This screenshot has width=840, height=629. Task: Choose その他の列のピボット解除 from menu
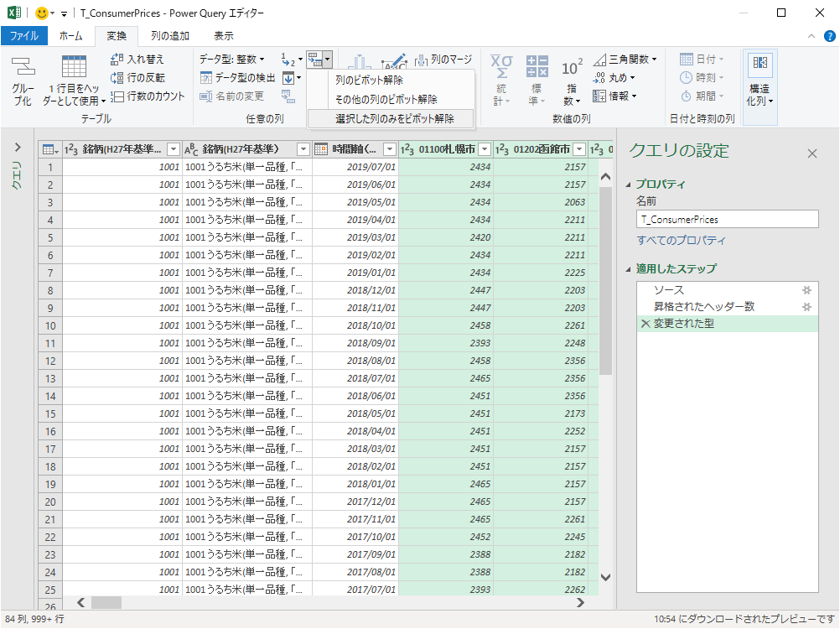(x=386, y=100)
